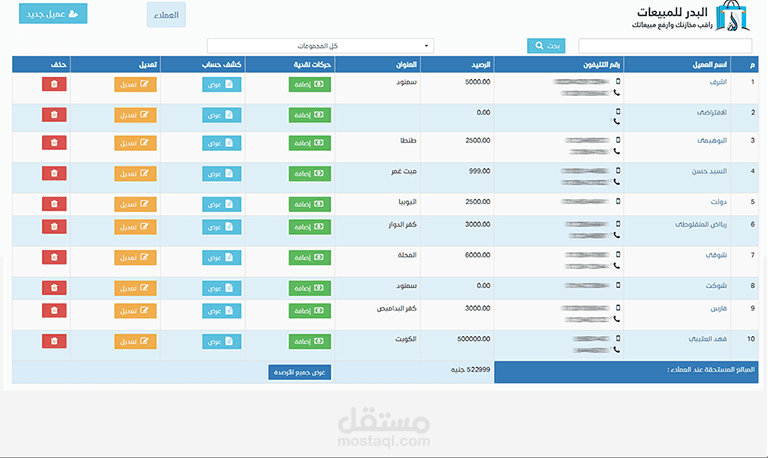This screenshot has width=768, height=458.
Task: Edit (تعديل) customer اشرف
Action: 135,84
